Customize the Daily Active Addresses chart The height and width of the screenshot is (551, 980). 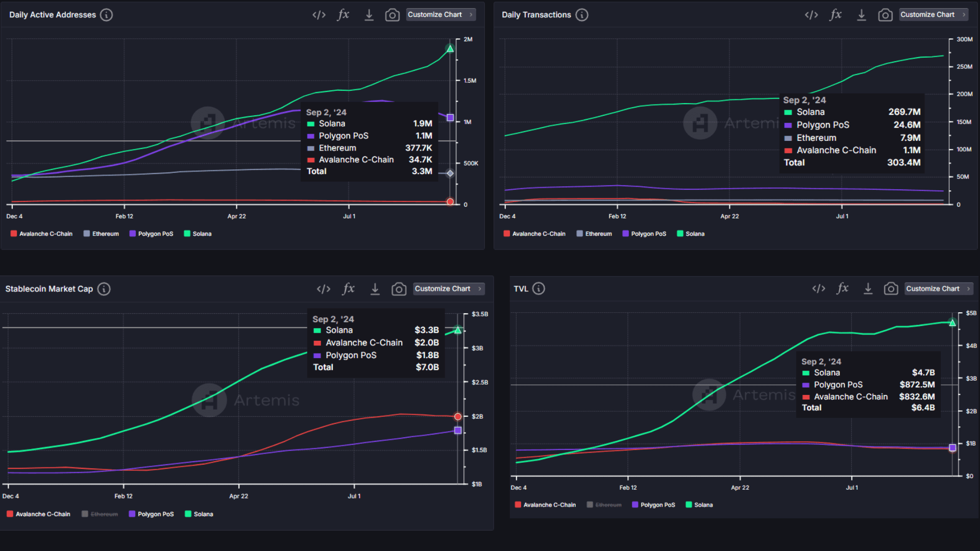[x=441, y=15]
